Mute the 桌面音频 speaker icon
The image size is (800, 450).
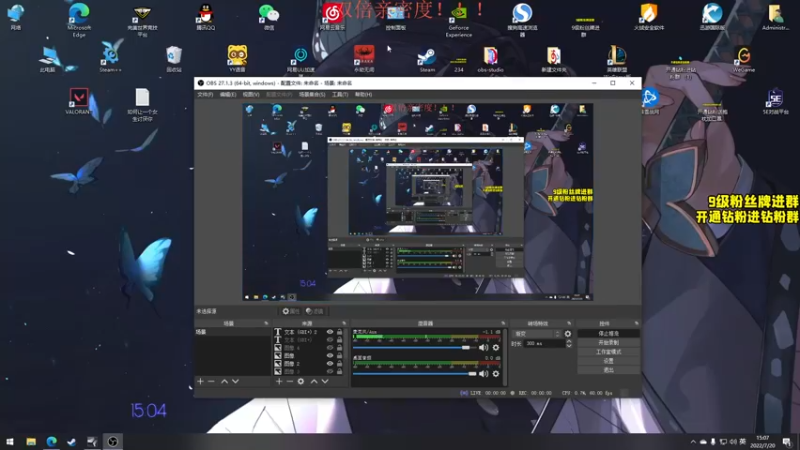point(483,374)
